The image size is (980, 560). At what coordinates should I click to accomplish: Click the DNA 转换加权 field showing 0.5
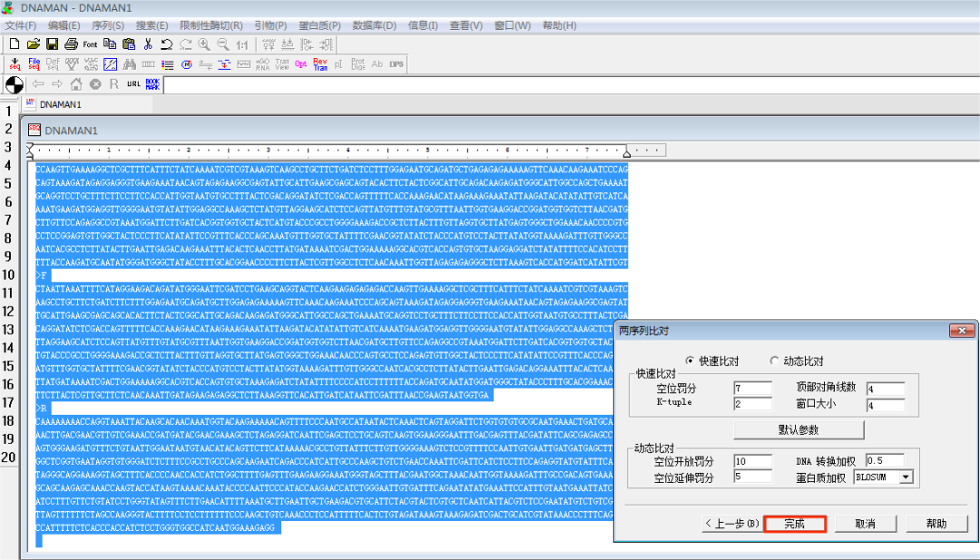pos(885,460)
